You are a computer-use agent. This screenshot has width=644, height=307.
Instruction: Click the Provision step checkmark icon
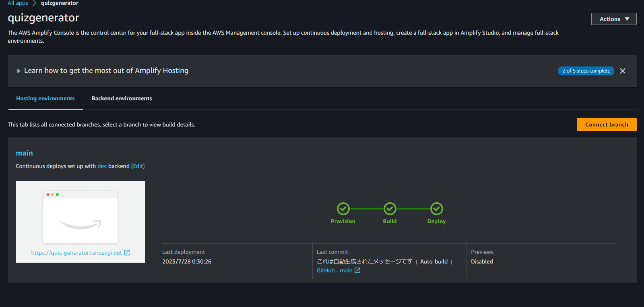click(343, 209)
